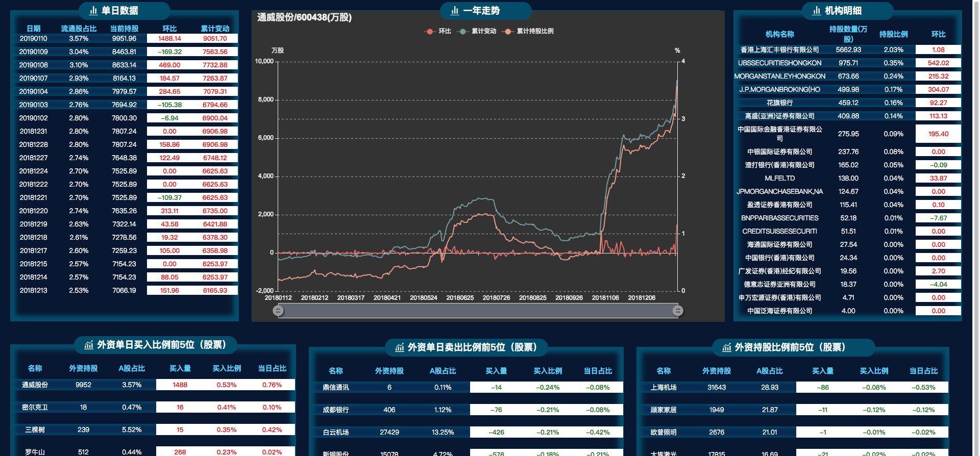Toggle the 环比 series in chart legend
This screenshot has width=980, height=456.
tap(437, 31)
